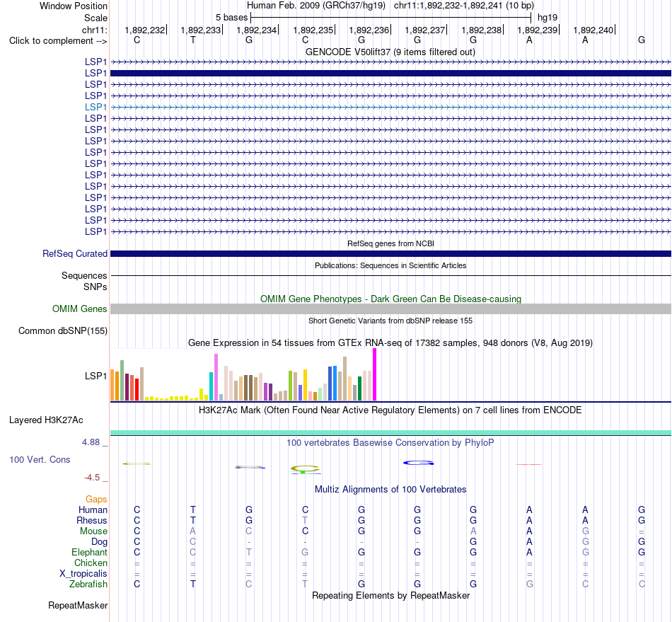Click 'Multiz Alignments of 100 Vertebrates' title
The height and width of the screenshot is (622, 672).
tap(390, 489)
